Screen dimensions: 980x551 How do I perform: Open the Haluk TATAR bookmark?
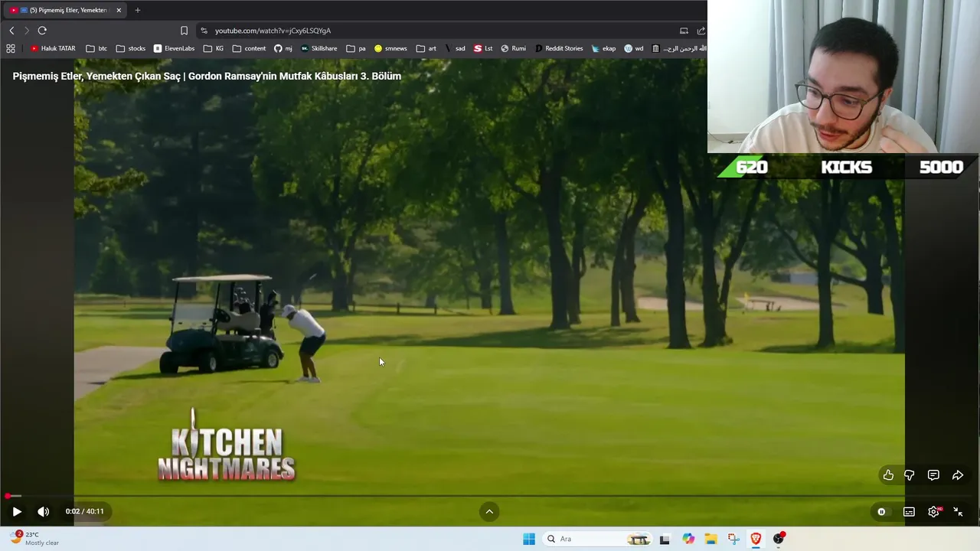53,48
